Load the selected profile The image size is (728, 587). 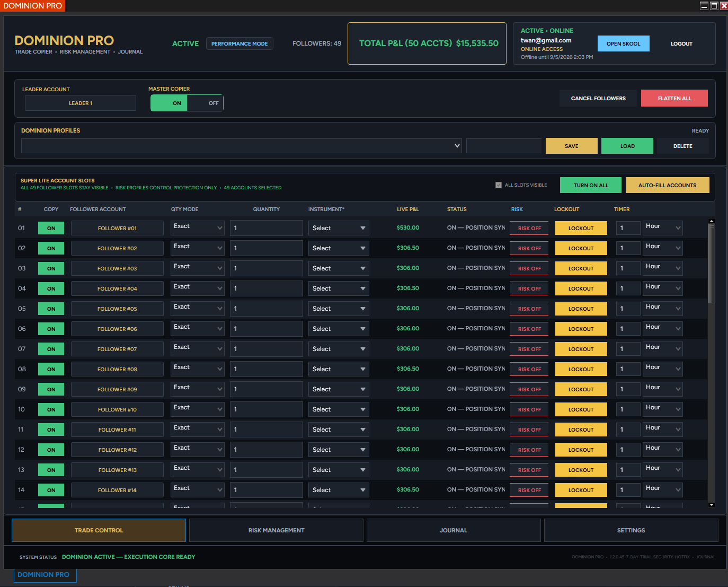coord(627,146)
